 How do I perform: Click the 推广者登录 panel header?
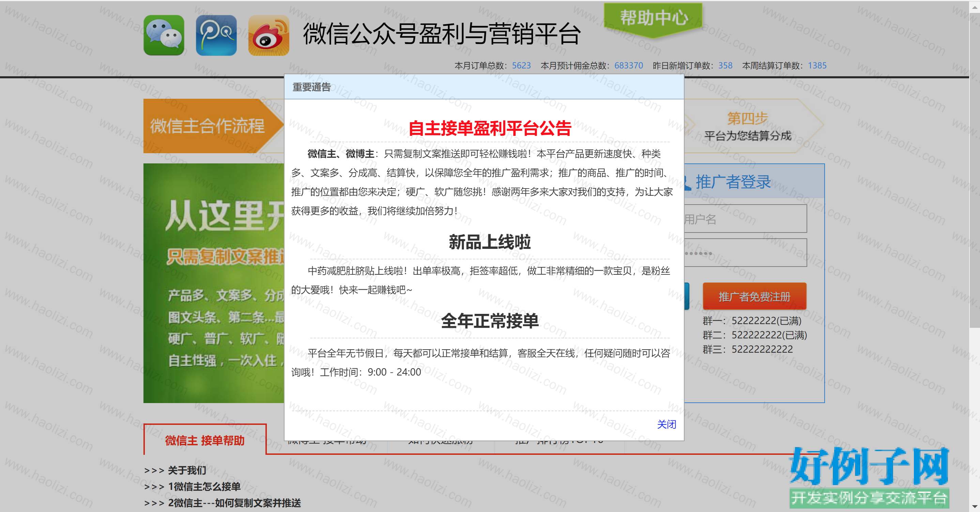point(754,181)
